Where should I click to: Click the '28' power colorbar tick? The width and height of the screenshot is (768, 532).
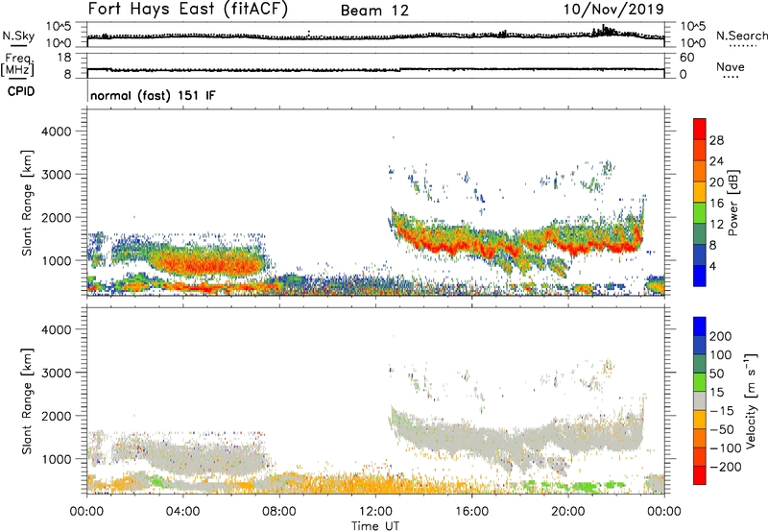716,140
